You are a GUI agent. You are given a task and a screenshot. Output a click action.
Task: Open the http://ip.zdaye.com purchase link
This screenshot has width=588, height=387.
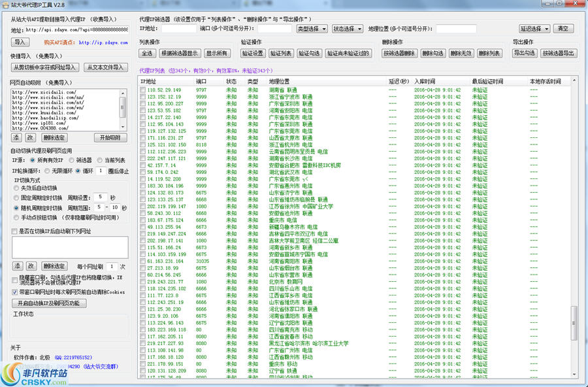(103, 42)
